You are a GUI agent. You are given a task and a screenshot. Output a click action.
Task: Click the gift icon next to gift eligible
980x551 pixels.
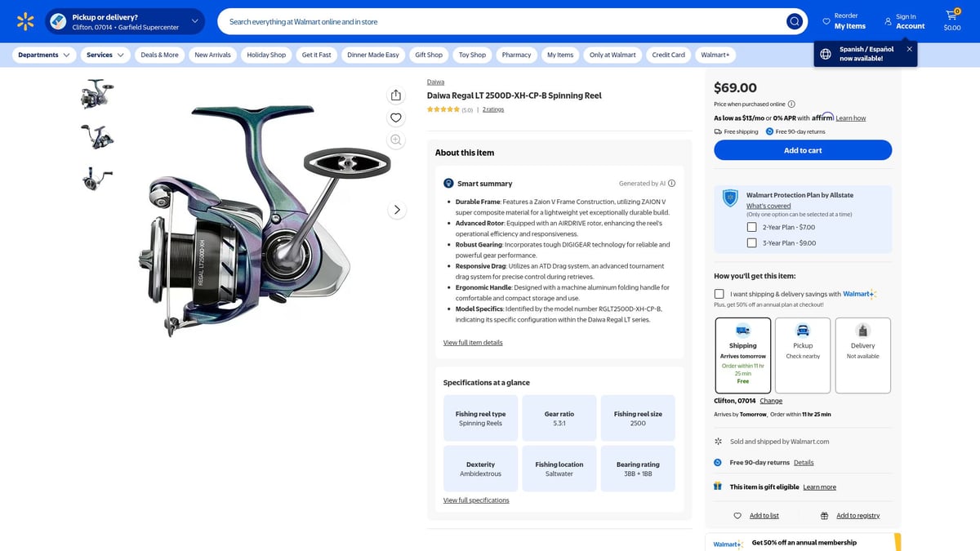tap(718, 486)
